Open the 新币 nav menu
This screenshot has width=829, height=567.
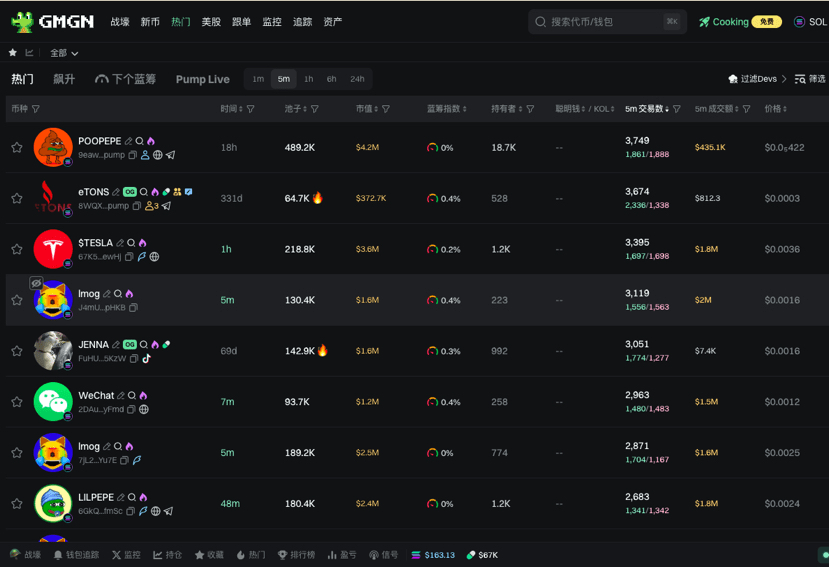pos(150,22)
